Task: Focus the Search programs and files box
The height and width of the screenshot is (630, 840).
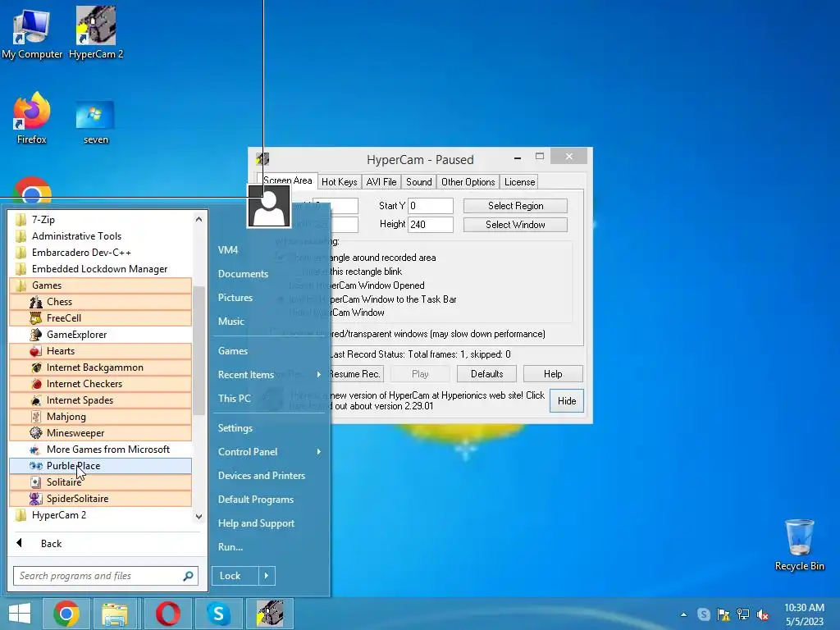Action: coord(106,576)
